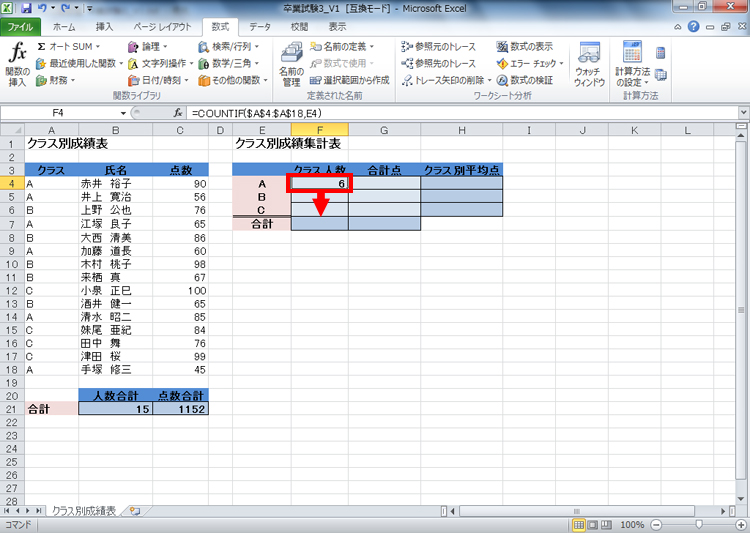Click the Zoom In plus button

[741, 525]
